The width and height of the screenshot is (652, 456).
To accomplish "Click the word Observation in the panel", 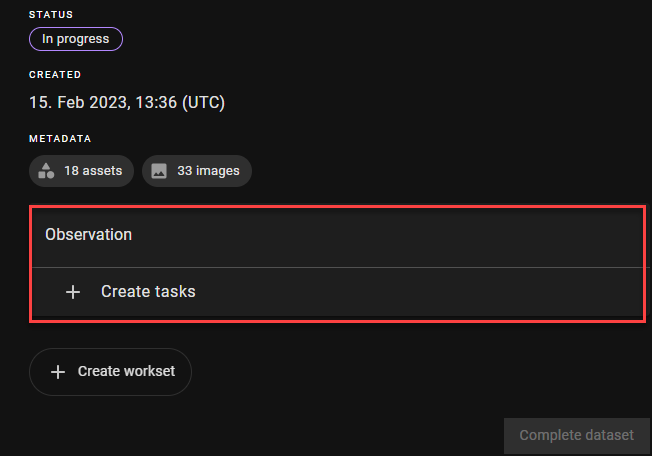I will click(88, 235).
